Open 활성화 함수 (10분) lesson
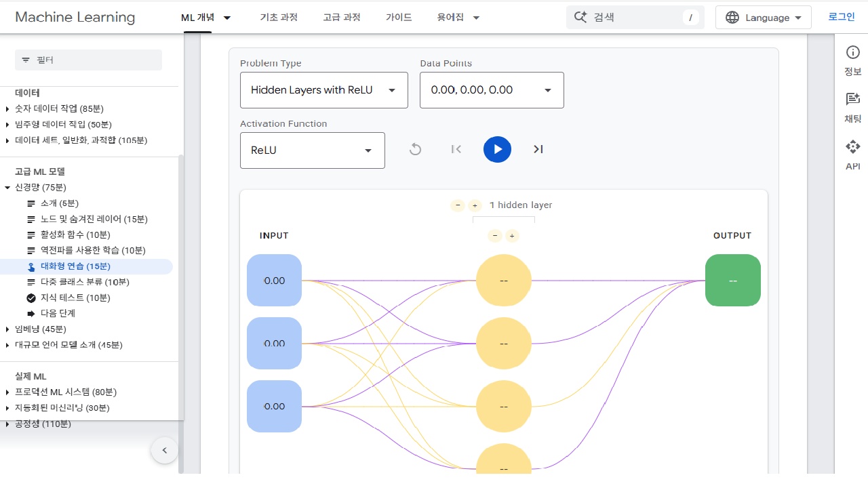The height and width of the screenshot is (488, 868). pyautogui.click(x=75, y=235)
